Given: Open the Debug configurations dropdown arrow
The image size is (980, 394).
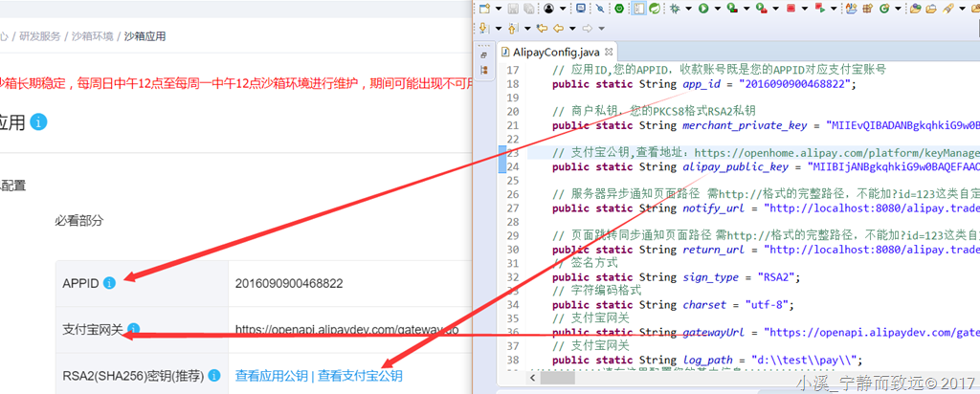Looking at the screenshot, I should [x=689, y=8].
